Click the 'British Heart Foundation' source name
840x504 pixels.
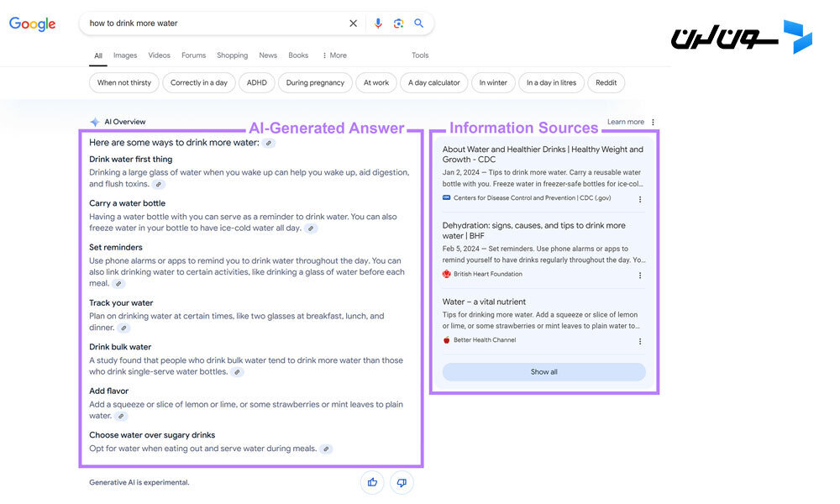click(x=487, y=274)
